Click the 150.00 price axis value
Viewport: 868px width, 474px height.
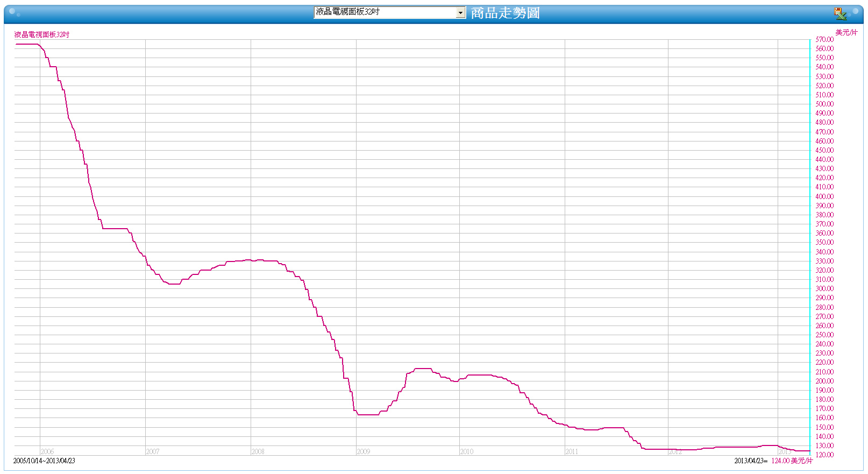pyautogui.click(x=824, y=427)
